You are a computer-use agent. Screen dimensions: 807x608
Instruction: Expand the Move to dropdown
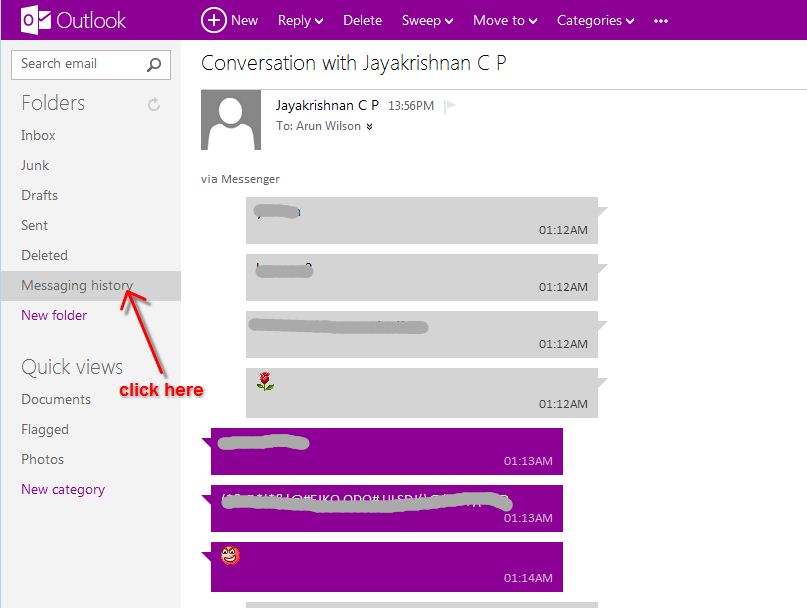click(x=505, y=20)
